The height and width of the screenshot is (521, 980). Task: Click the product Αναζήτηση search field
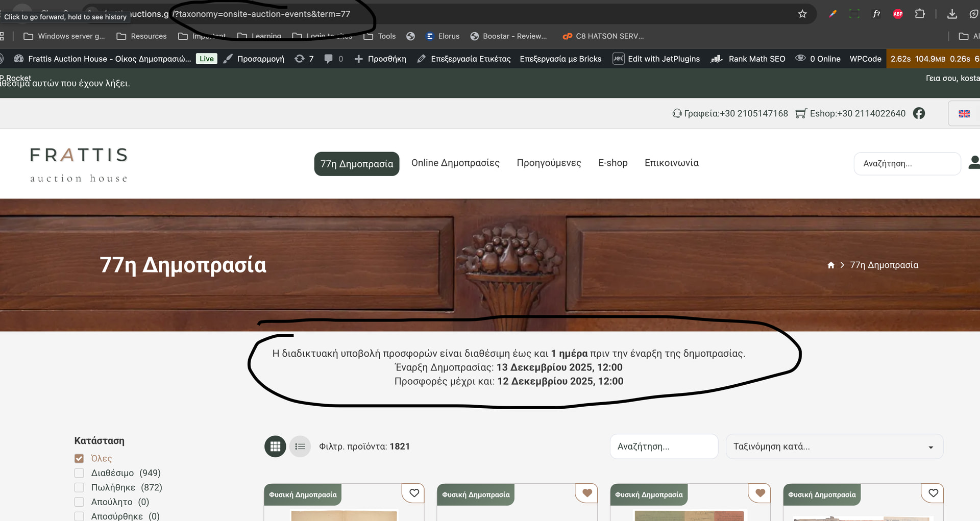coord(664,446)
